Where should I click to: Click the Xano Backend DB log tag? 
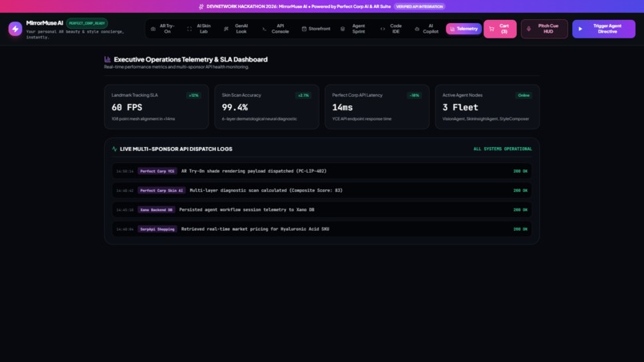coord(156,209)
